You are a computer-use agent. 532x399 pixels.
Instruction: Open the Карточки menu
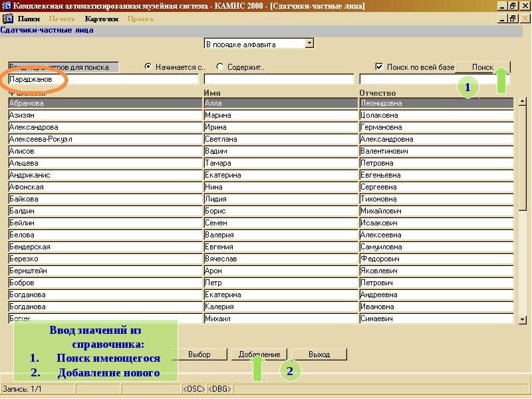click(101, 19)
